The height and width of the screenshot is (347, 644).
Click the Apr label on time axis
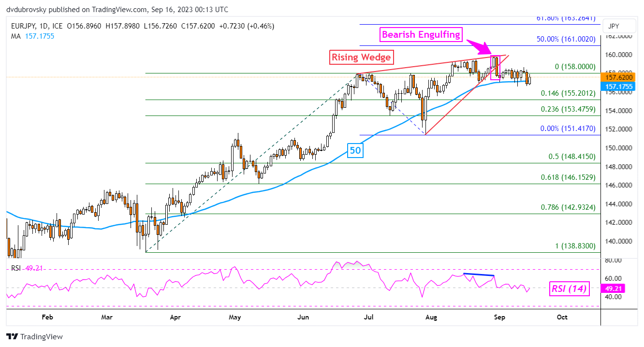175,318
